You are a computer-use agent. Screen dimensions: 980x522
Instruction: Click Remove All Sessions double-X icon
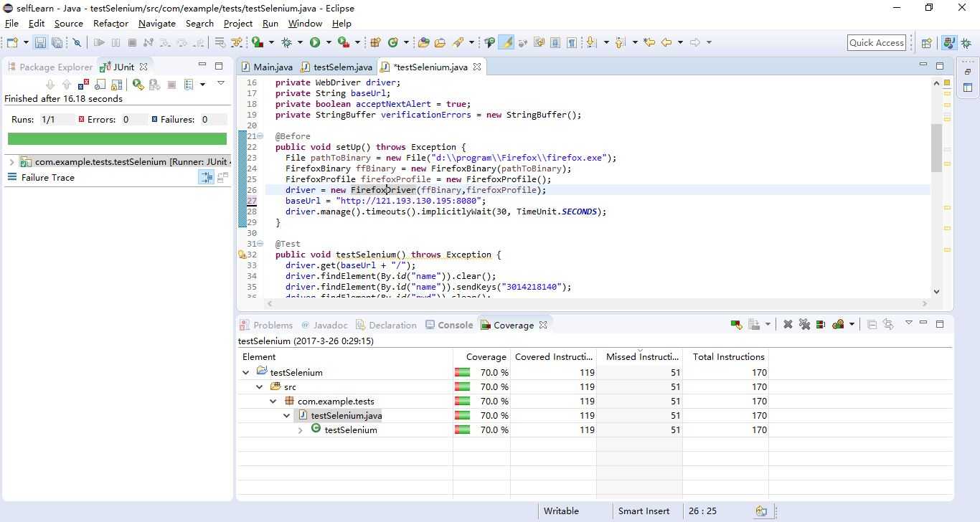[x=804, y=324]
